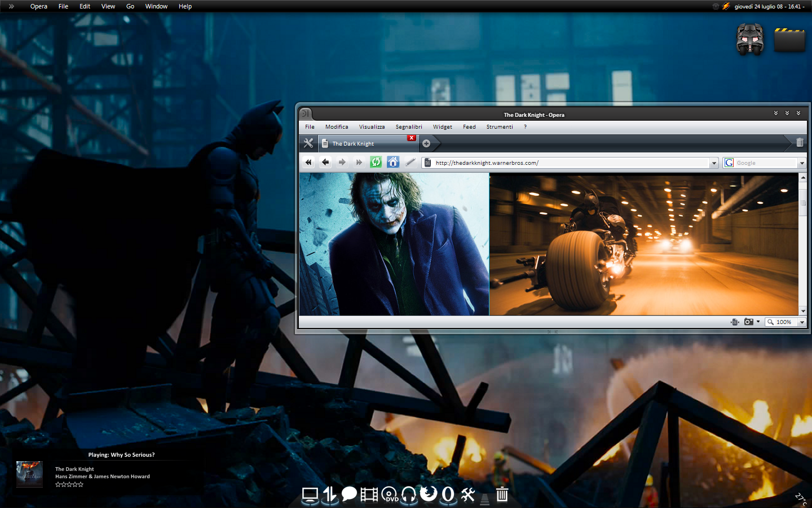
Task: Open the Tumbler Batmobile desktop icon
Action: pyautogui.click(x=750, y=39)
